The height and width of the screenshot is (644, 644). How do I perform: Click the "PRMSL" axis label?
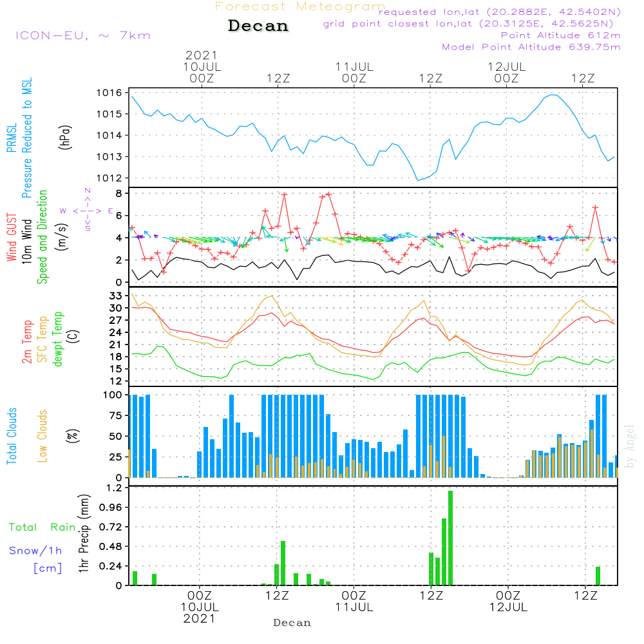click(x=12, y=137)
